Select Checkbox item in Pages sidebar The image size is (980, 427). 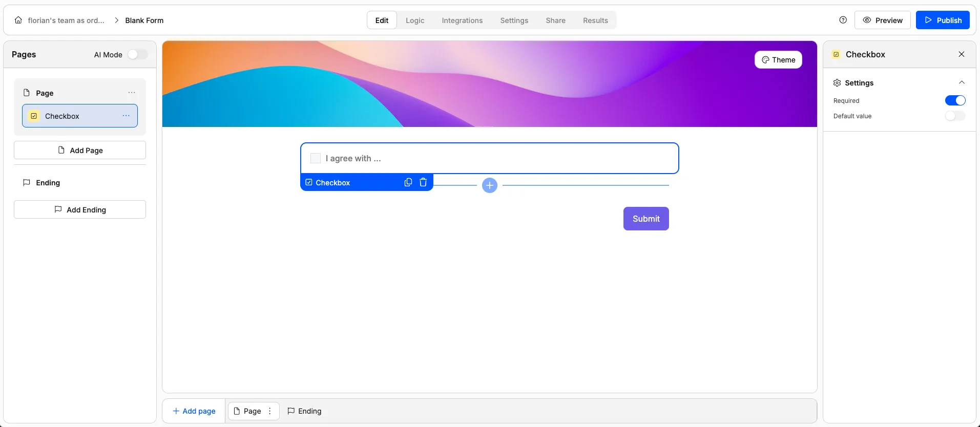click(80, 116)
